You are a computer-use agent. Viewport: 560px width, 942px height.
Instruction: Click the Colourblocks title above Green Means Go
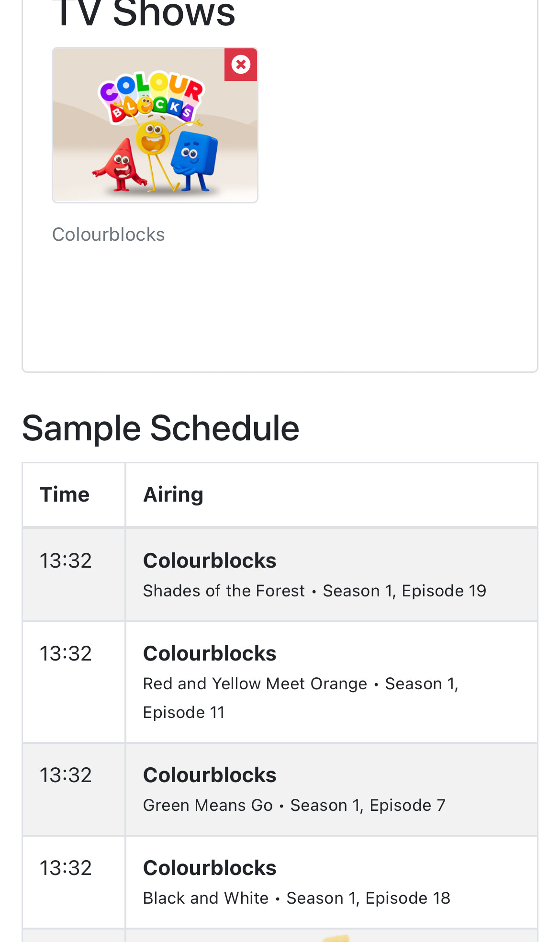pos(210,775)
